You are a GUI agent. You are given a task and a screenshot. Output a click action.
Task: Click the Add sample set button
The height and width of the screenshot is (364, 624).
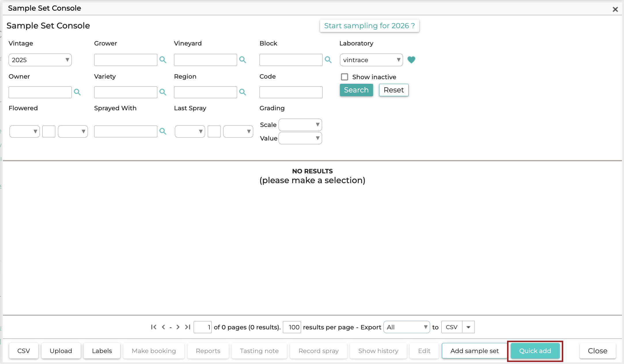point(474,351)
